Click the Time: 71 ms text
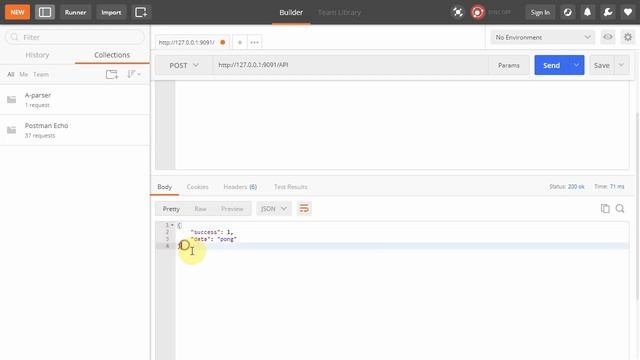Viewport: 640px width, 360px height. coord(609,187)
